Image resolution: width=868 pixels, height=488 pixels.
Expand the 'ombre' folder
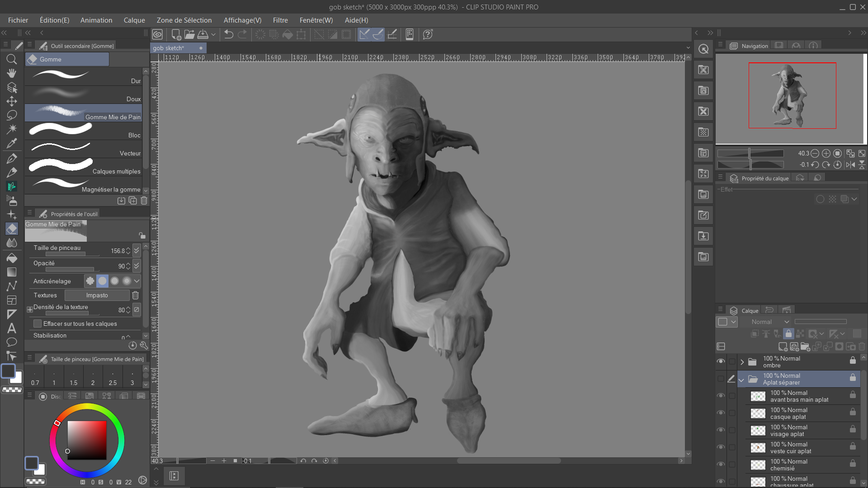(x=742, y=362)
